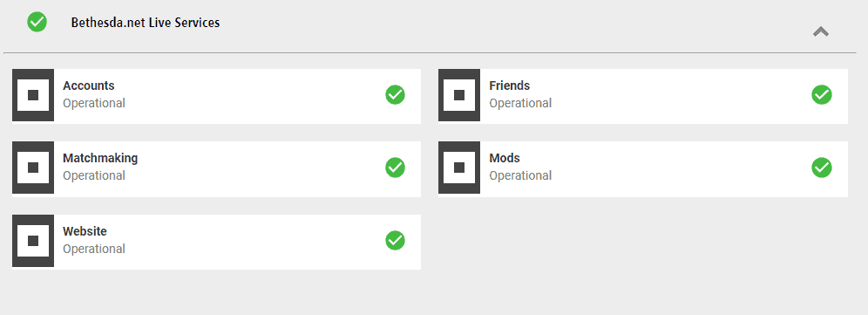
Task: Click the Accounts service square icon
Action: tap(32, 95)
